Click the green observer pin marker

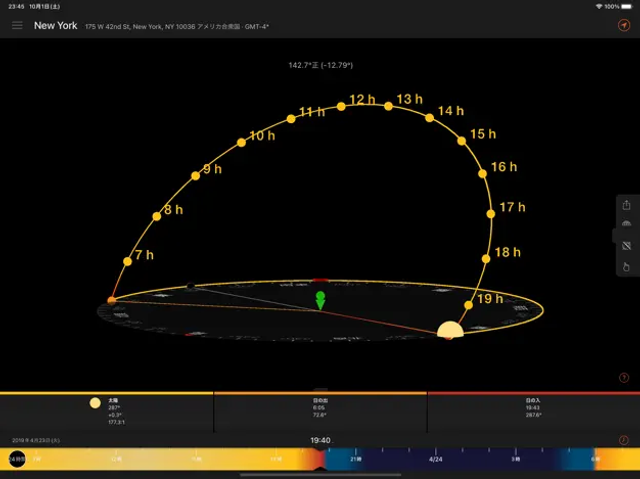pos(320,300)
